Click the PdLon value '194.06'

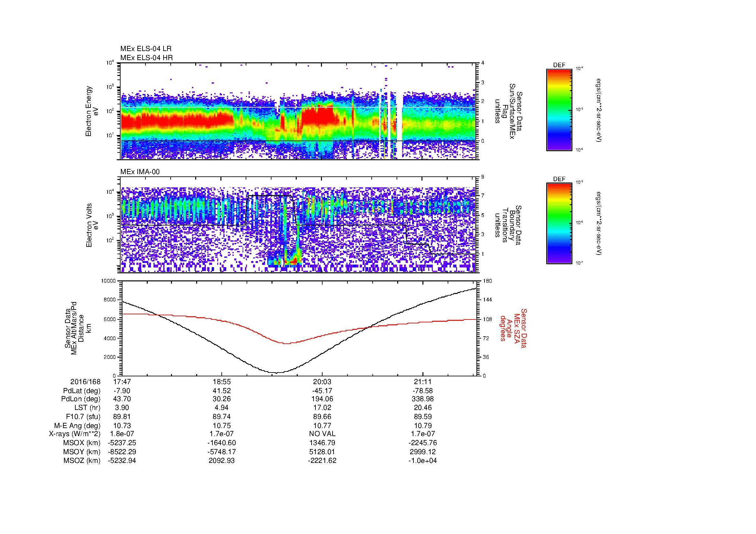(x=322, y=399)
